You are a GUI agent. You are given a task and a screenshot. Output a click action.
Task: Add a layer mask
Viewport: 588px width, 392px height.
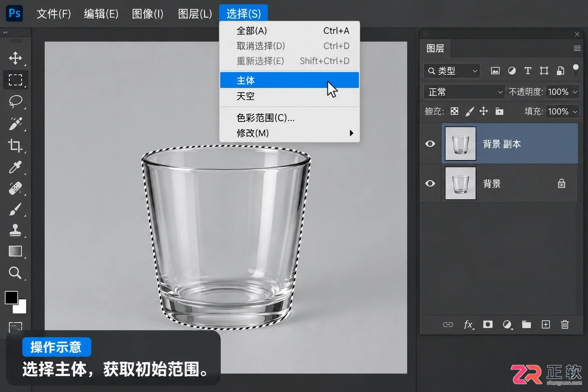tap(488, 325)
